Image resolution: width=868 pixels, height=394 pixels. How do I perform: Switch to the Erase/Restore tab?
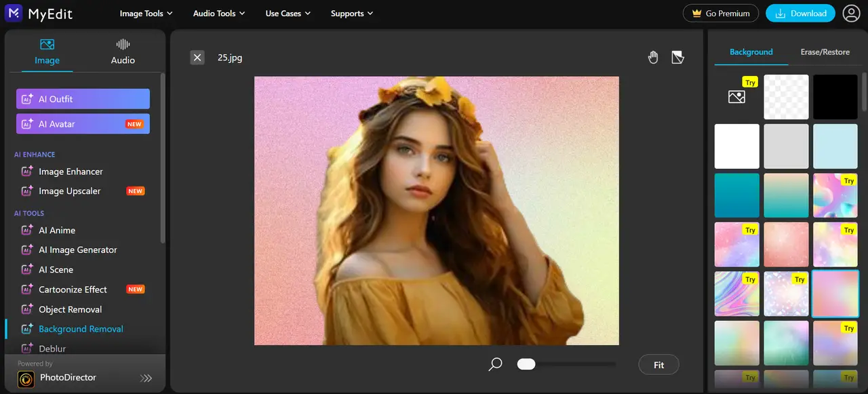825,52
